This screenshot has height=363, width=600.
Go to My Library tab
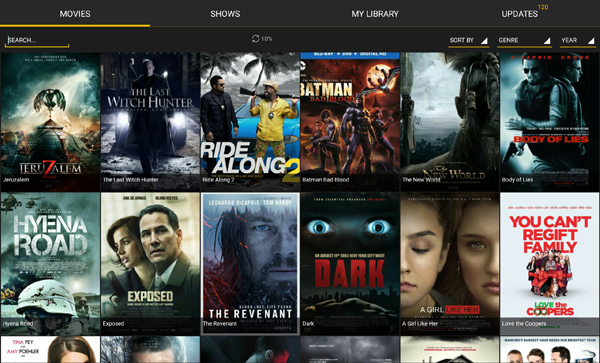tap(375, 14)
